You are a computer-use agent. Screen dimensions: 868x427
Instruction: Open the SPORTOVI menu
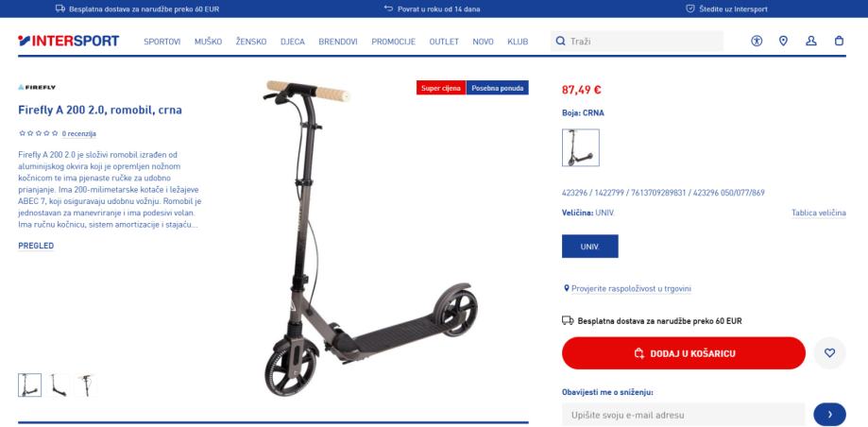tap(162, 42)
